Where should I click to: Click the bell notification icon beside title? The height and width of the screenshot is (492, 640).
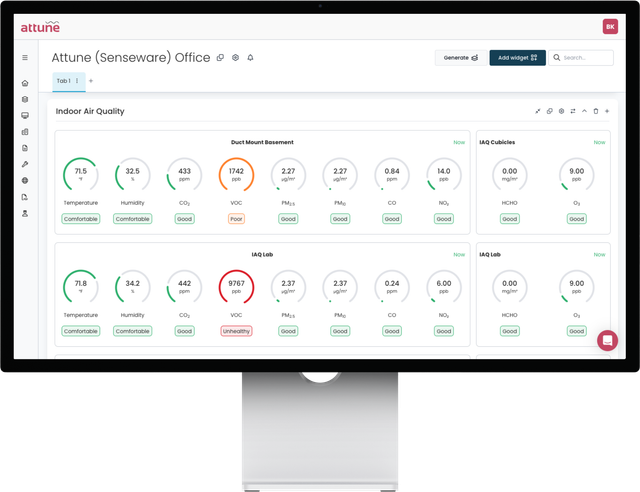[x=250, y=58]
